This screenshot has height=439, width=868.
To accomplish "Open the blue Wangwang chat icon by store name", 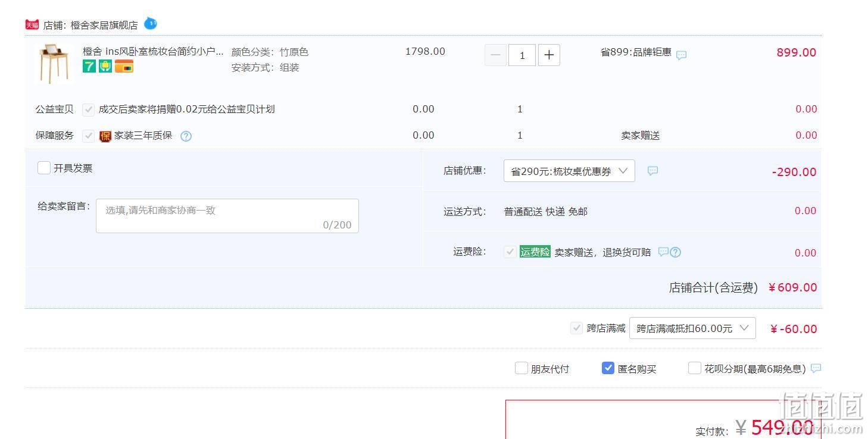I will coord(151,24).
